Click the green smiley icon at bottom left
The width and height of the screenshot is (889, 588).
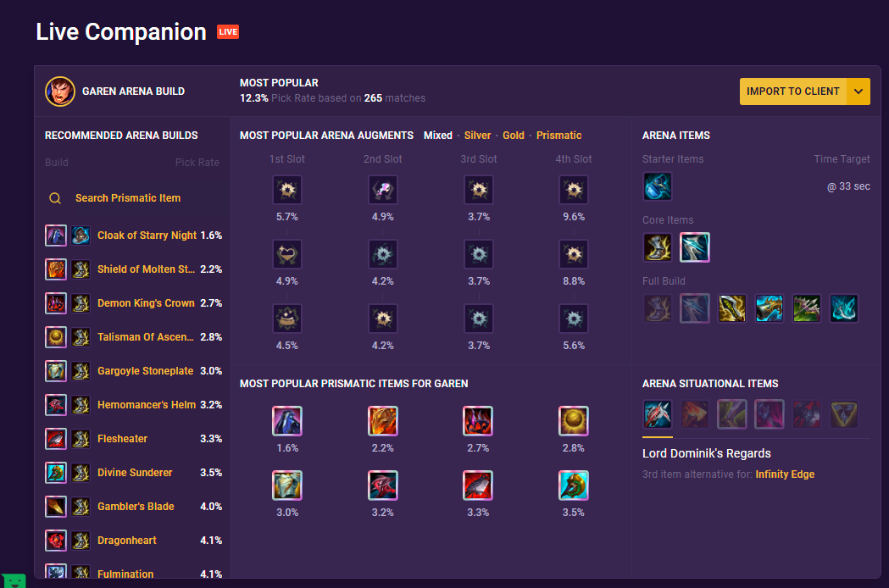point(14,580)
